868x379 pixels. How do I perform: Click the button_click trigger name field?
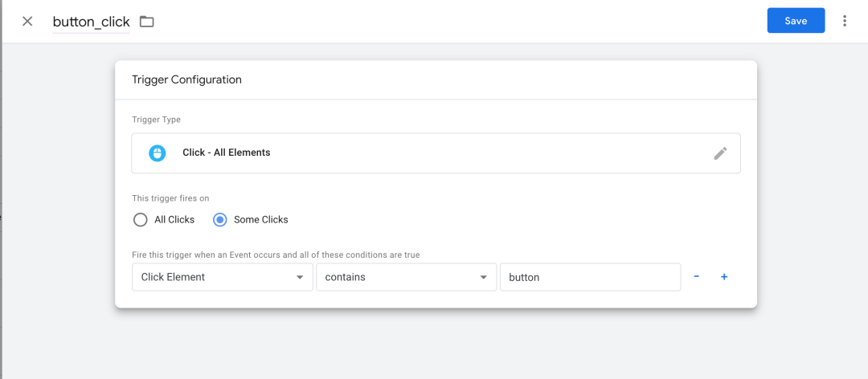tap(92, 22)
